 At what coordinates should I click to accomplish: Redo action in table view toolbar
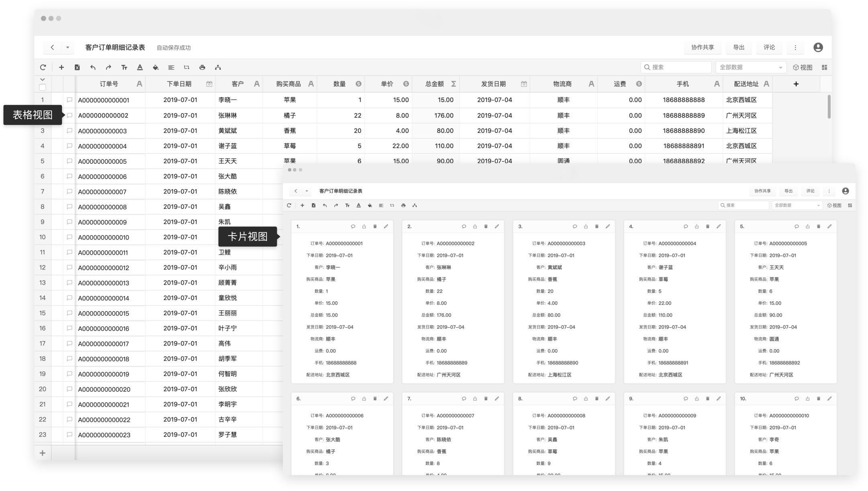(108, 67)
